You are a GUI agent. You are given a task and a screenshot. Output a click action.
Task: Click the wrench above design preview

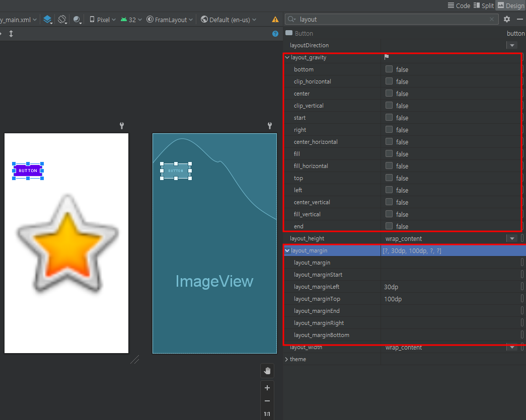click(122, 125)
